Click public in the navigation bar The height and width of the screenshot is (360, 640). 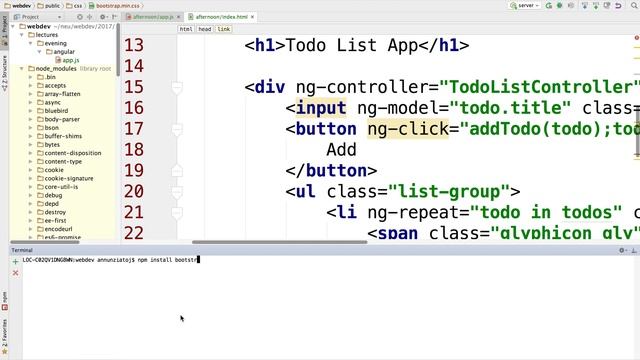pyautogui.click(x=48, y=6)
